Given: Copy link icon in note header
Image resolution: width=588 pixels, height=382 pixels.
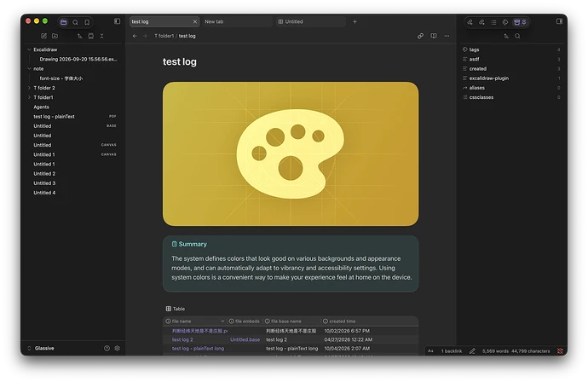Looking at the screenshot, I should point(420,36).
